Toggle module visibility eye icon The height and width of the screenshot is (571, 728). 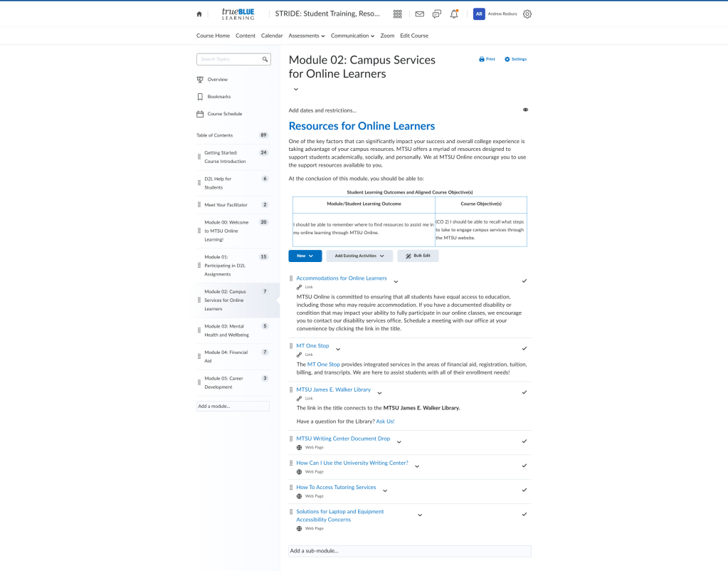525,110
